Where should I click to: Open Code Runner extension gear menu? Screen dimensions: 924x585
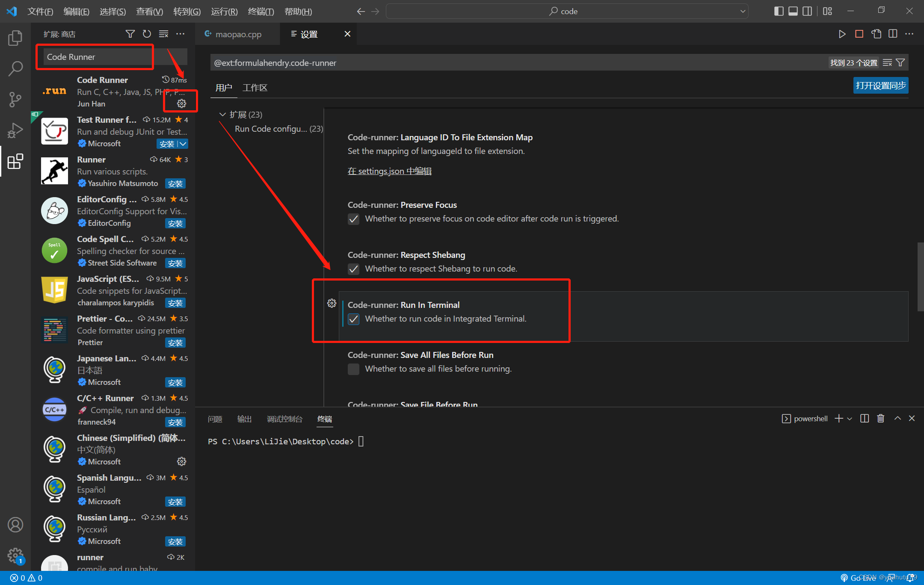pos(181,103)
